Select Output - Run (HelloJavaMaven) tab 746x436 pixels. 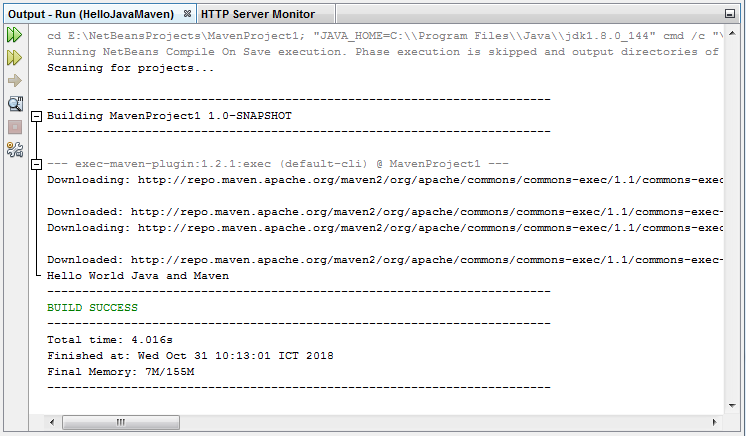91,14
